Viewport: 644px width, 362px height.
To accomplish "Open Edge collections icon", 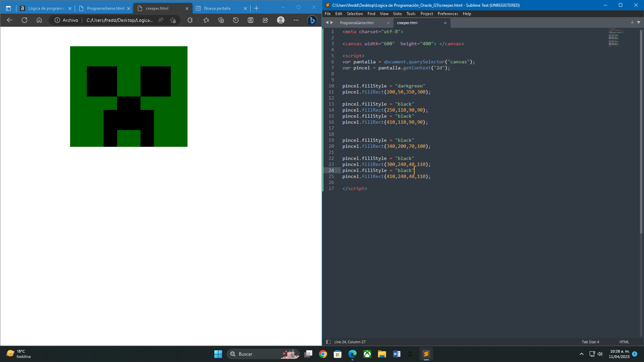I will (x=221, y=20).
